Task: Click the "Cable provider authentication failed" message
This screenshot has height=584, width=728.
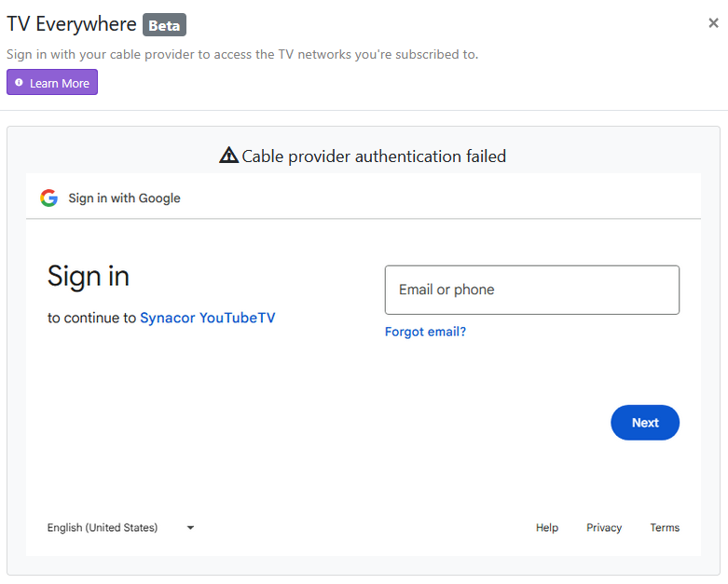Action: point(373,156)
